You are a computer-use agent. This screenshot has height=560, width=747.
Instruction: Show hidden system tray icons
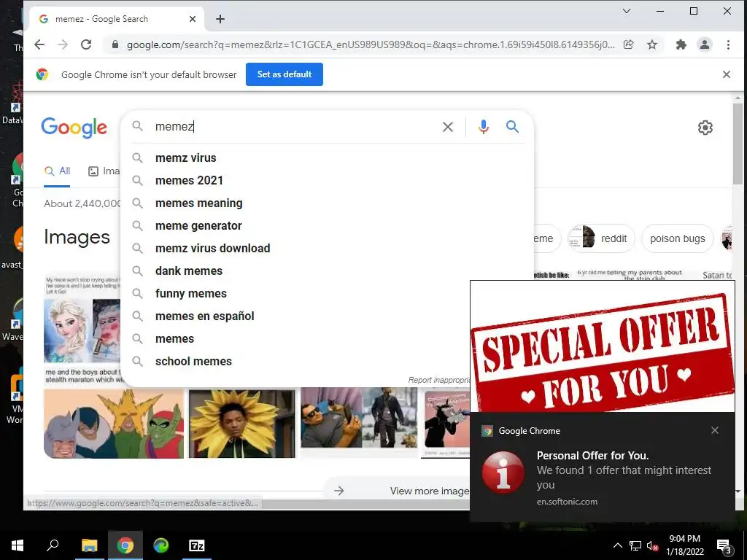pos(617,545)
